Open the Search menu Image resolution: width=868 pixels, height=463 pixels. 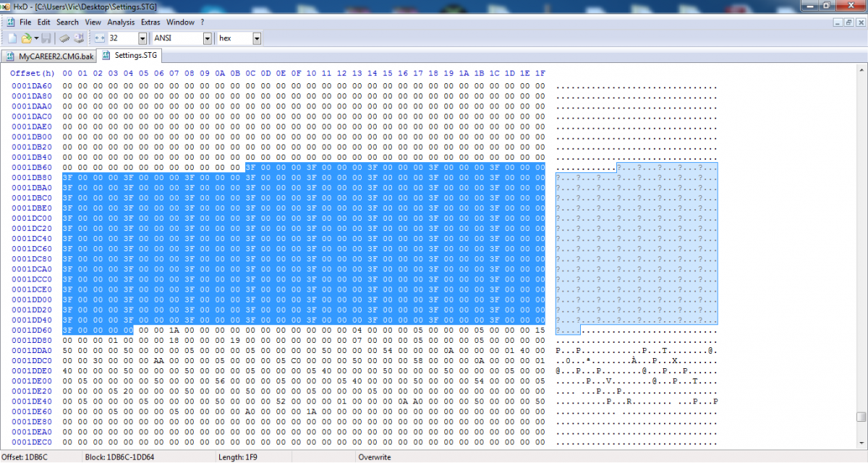coord(67,22)
